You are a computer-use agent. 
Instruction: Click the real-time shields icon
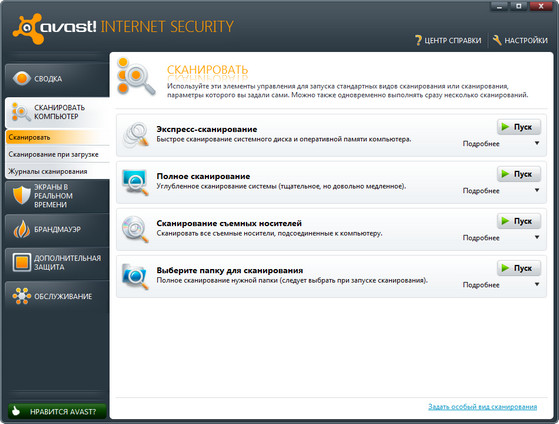click(21, 195)
